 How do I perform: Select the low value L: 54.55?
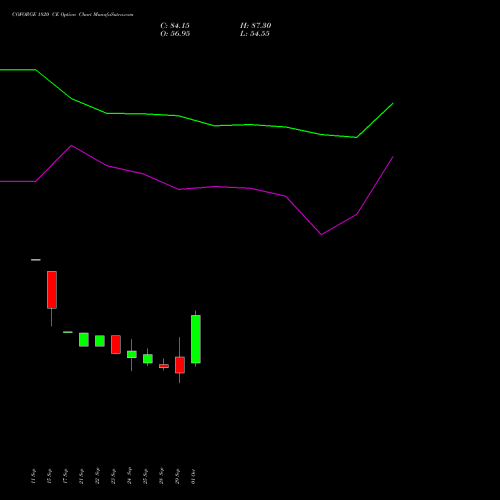[x=255, y=34]
